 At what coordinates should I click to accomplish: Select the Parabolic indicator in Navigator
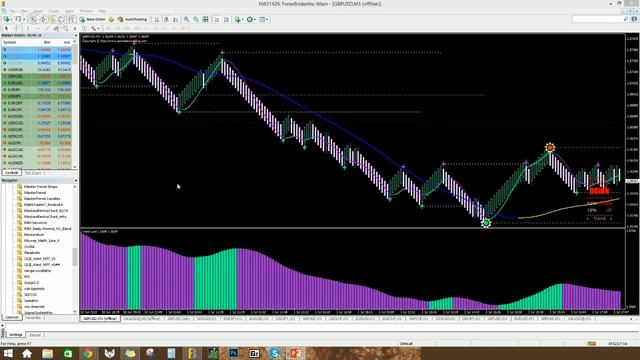[x=32, y=253]
